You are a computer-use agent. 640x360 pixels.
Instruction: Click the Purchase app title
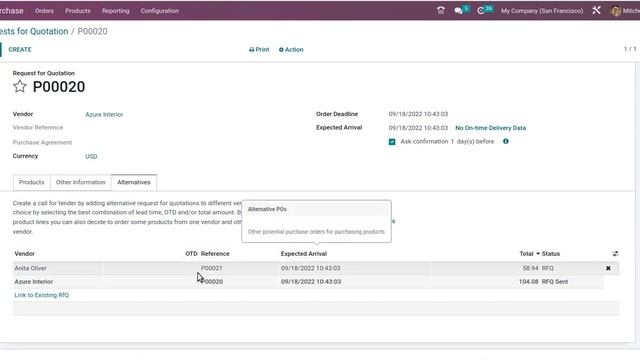pyautogui.click(x=11, y=11)
